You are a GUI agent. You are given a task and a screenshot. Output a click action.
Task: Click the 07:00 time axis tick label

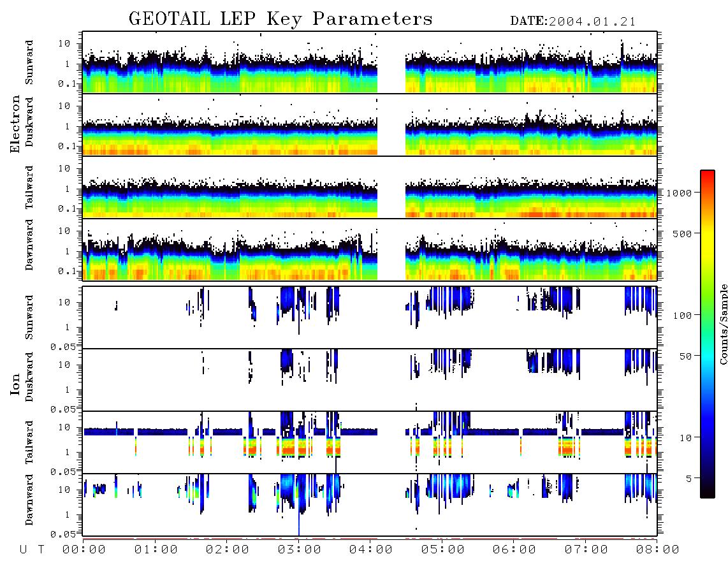tap(586, 550)
